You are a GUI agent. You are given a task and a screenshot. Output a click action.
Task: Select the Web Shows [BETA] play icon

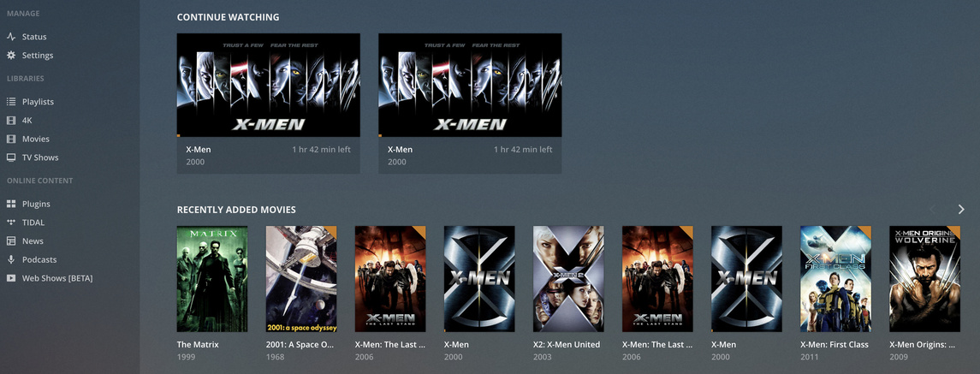point(10,278)
